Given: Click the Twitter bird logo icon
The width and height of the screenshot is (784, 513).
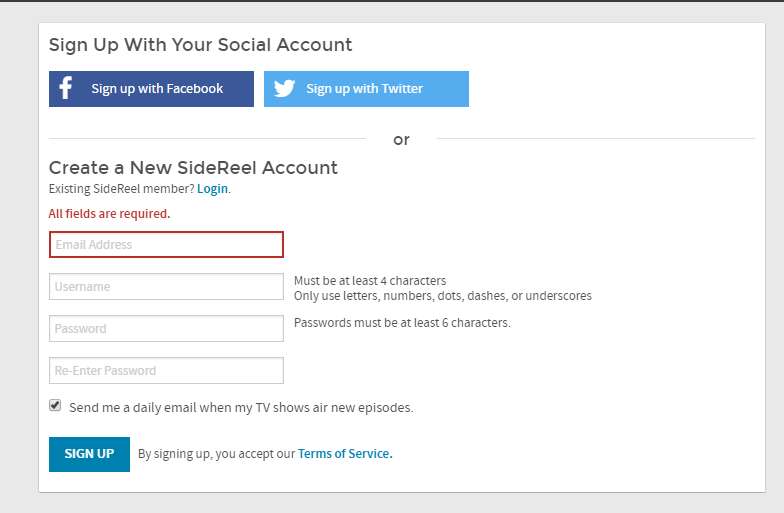Looking at the screenshot, I should (284, 88).
